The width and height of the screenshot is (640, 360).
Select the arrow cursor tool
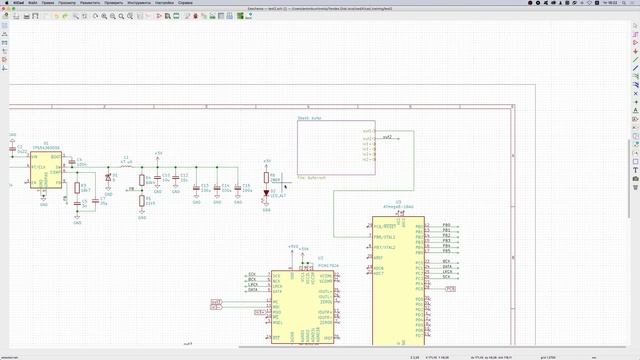point(636,26)
